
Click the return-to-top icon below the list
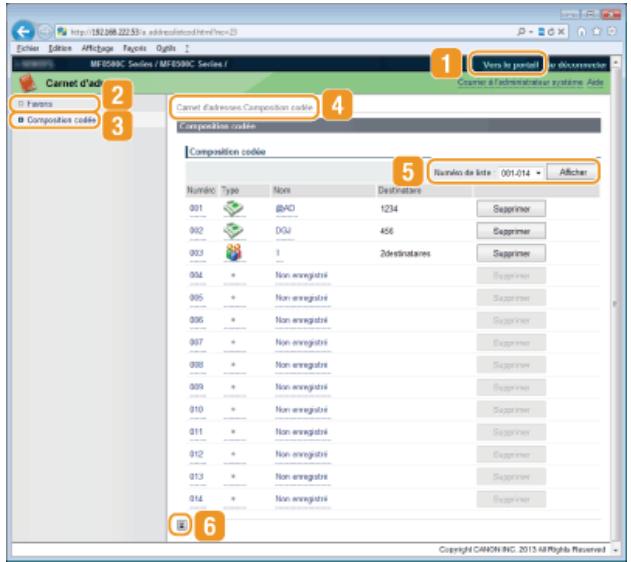pyautogui.click(x=181, y=525)
